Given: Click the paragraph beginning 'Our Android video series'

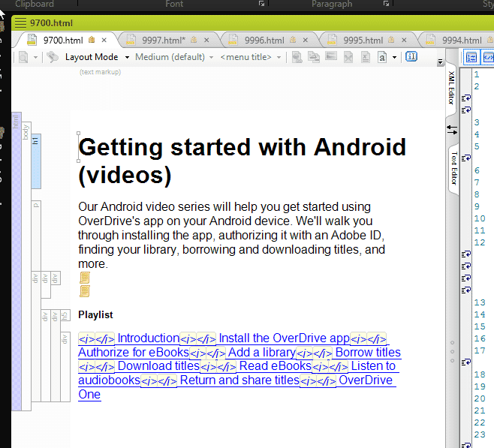Looking at the screenshot, I should point(231,235).
